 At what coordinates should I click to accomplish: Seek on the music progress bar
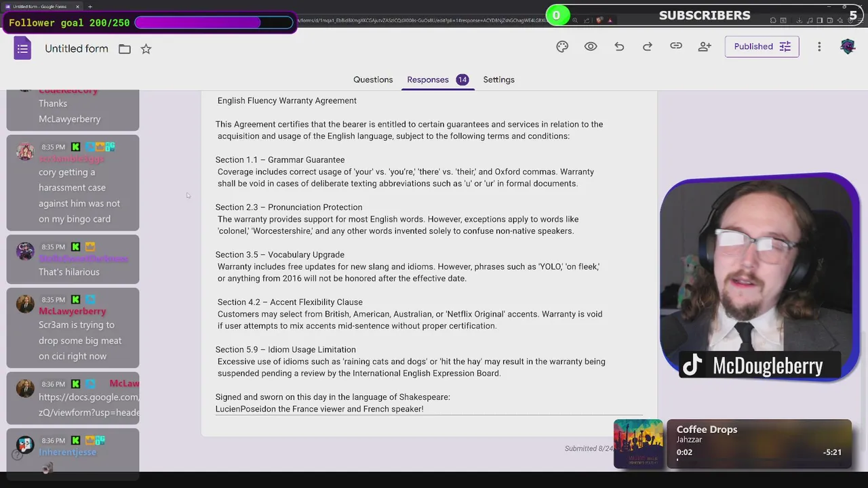(x=759, y=461)
